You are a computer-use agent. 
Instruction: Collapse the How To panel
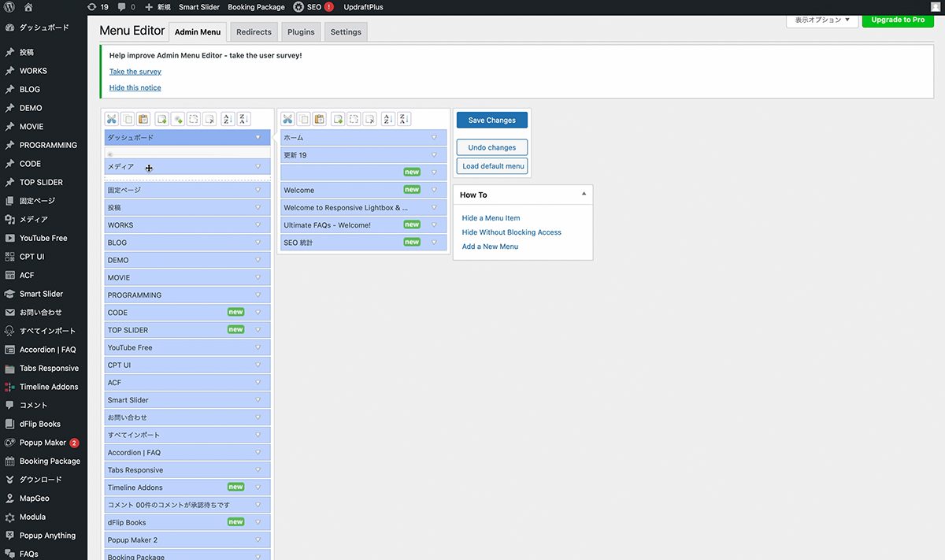coord(584,195)
